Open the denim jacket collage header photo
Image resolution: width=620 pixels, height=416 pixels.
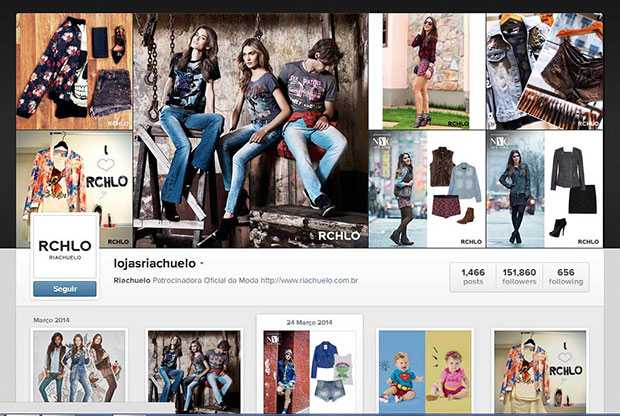(544, 71)
